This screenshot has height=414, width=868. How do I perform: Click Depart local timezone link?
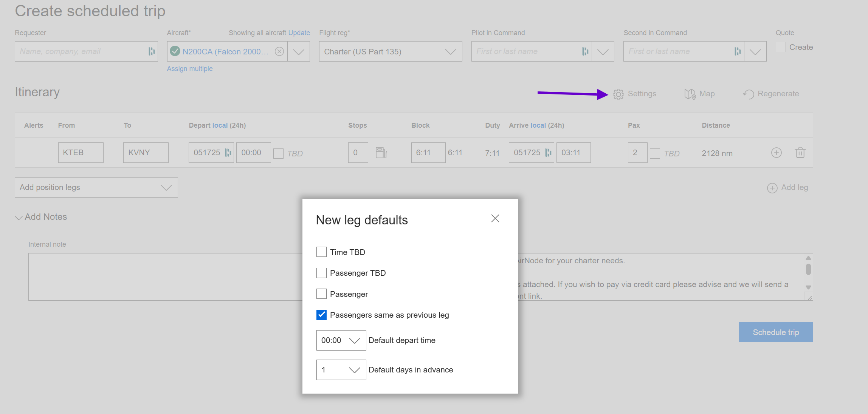click(220, 125)
